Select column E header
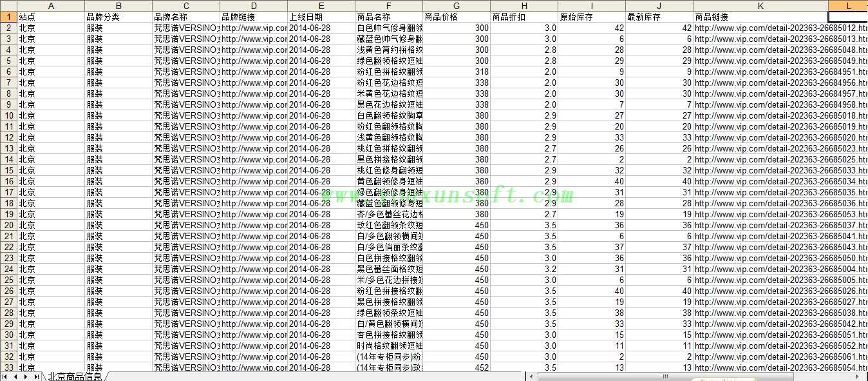Screen dimensions: 868x381 pyautogui.click(x=321, y=6)
